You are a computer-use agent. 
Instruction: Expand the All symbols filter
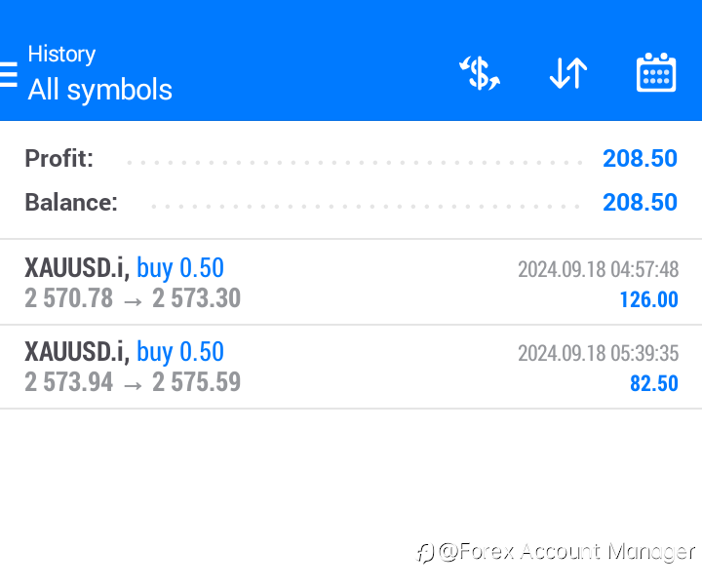pyautogui.click(x=100, y=90)
